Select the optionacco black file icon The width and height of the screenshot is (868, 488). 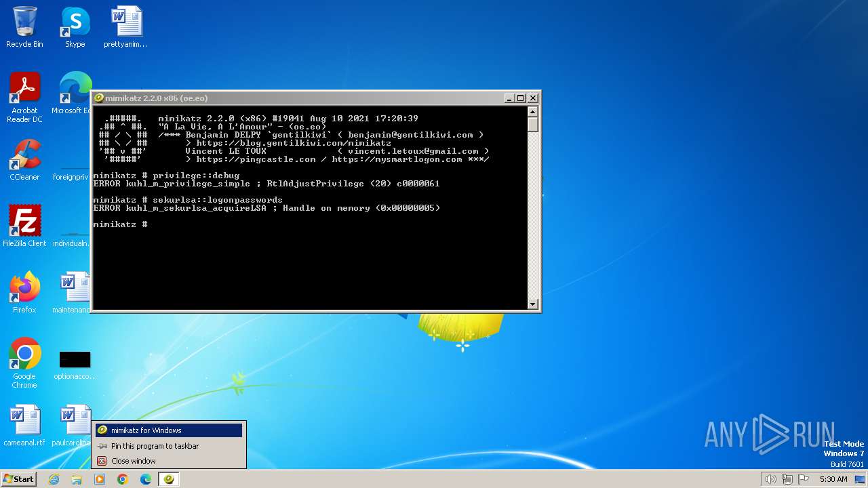(x=75, y=365)
